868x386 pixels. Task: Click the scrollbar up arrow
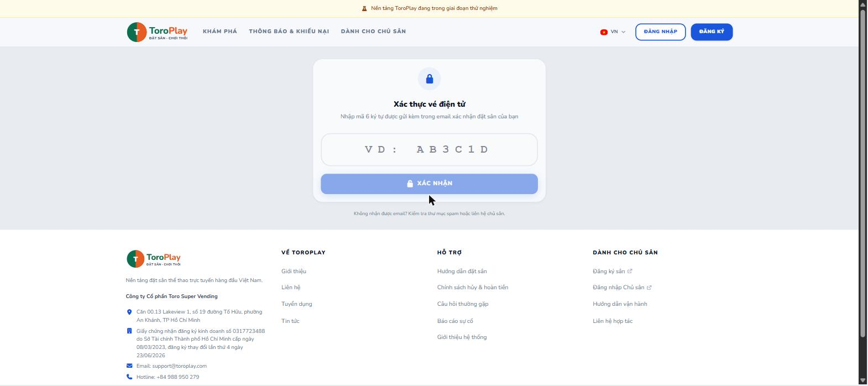[863, 4]
